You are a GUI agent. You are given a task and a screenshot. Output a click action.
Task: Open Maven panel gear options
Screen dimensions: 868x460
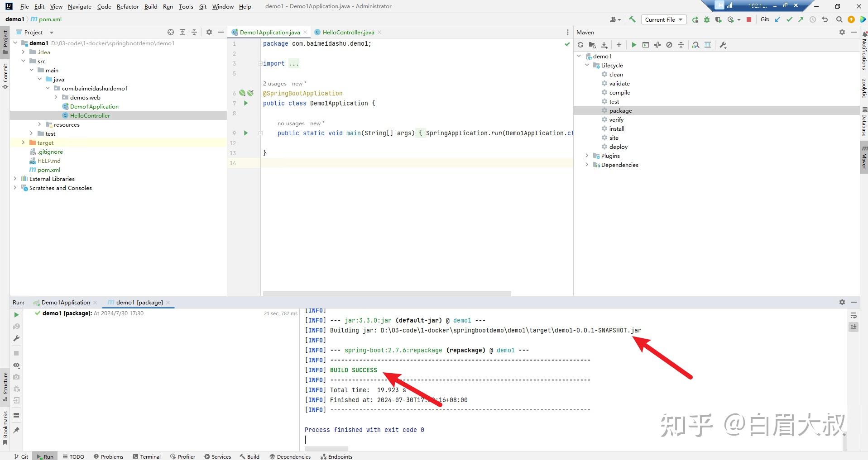coord(842,32)
